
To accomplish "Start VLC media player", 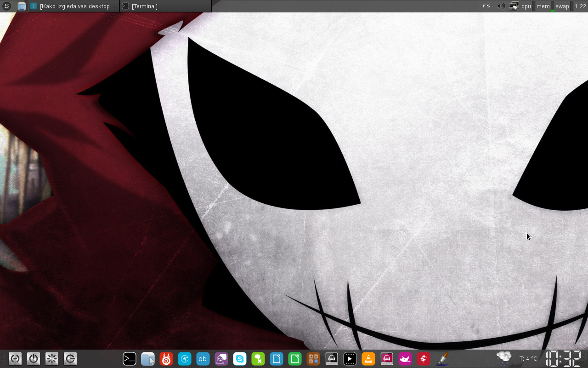I will [x=368, y=359].
